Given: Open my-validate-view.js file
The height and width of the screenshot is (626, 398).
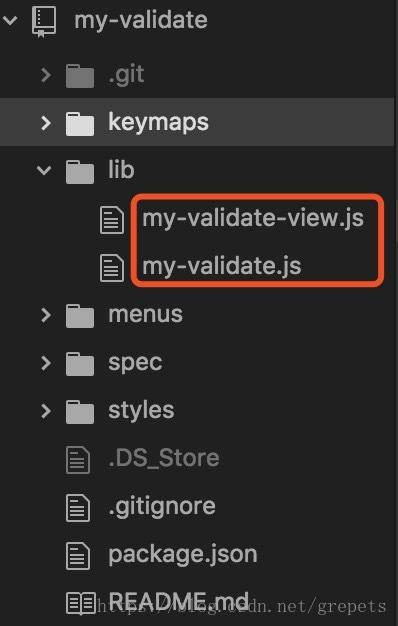Looking at the screenshot, I should tap(253, 219).
